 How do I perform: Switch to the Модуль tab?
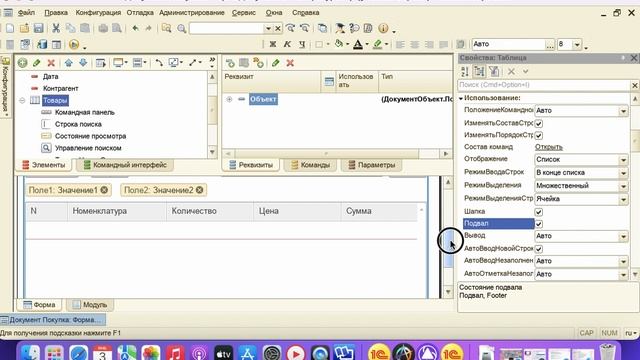[90, 304]
